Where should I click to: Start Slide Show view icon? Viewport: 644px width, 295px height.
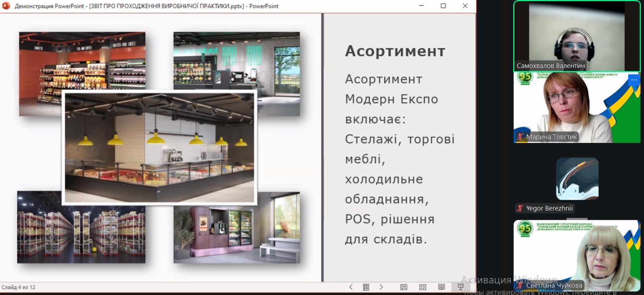tap(461, 287)
